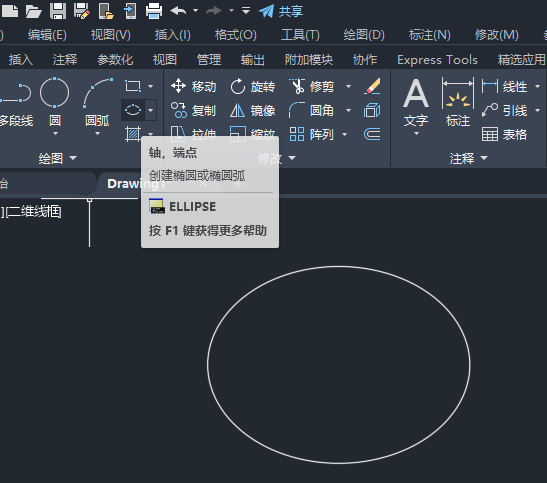The image size is (547, 483).
Task: Switch to the Express Tools tab
Action: (x=437, y=60)
